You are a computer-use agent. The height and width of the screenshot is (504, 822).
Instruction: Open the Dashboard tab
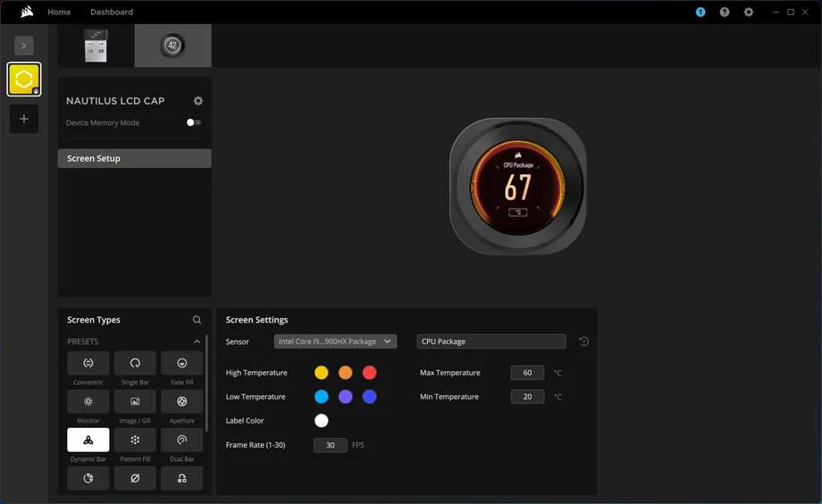point(112,12)
